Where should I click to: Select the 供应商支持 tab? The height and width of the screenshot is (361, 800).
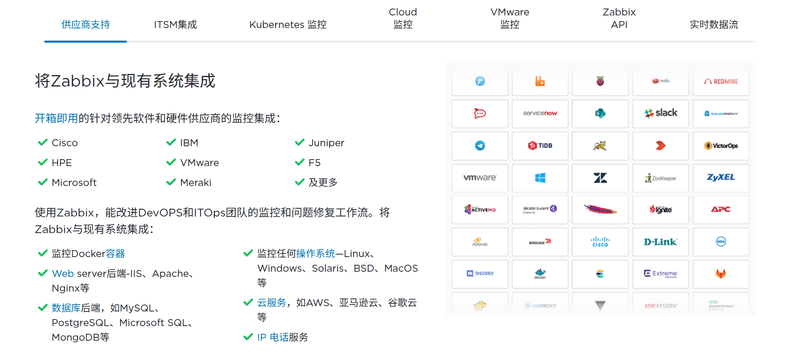pyautogui.click(x=85, y=24)
